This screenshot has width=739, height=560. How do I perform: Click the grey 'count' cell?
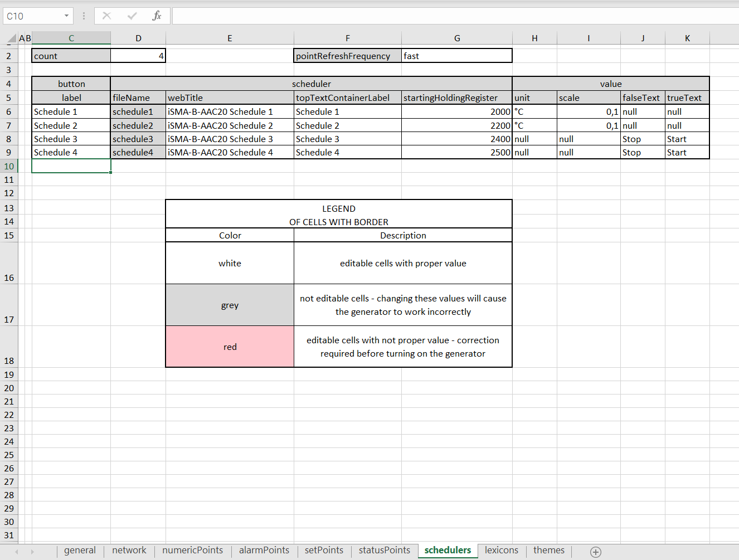[71, 56]
